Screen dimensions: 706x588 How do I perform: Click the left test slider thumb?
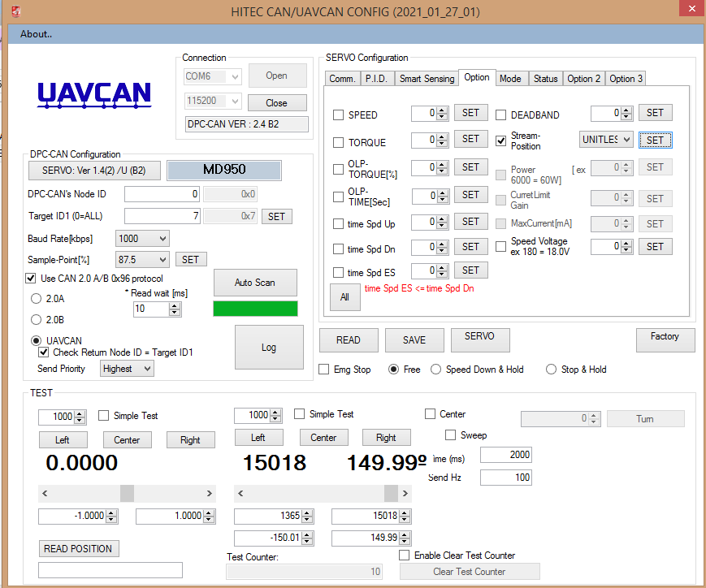pos(127,493)
